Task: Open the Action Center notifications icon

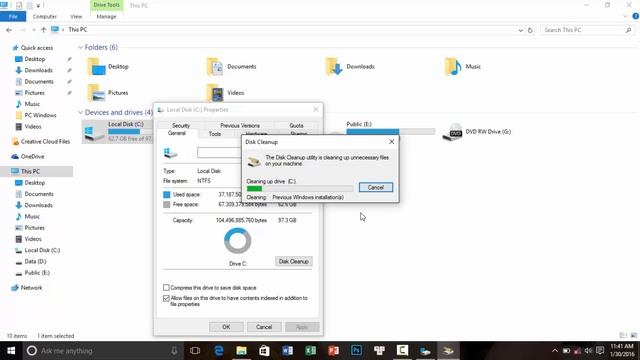Action: [x=600, y=351]
